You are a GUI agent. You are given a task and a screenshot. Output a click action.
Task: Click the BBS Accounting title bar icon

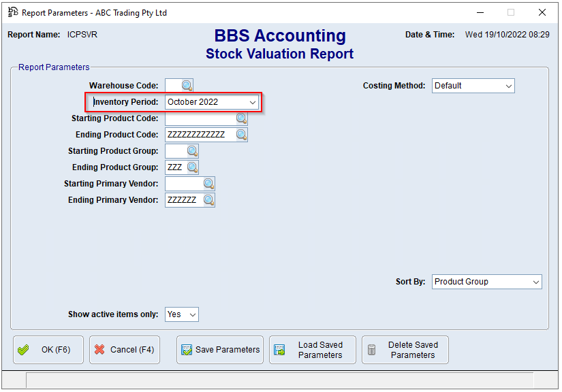10,12
